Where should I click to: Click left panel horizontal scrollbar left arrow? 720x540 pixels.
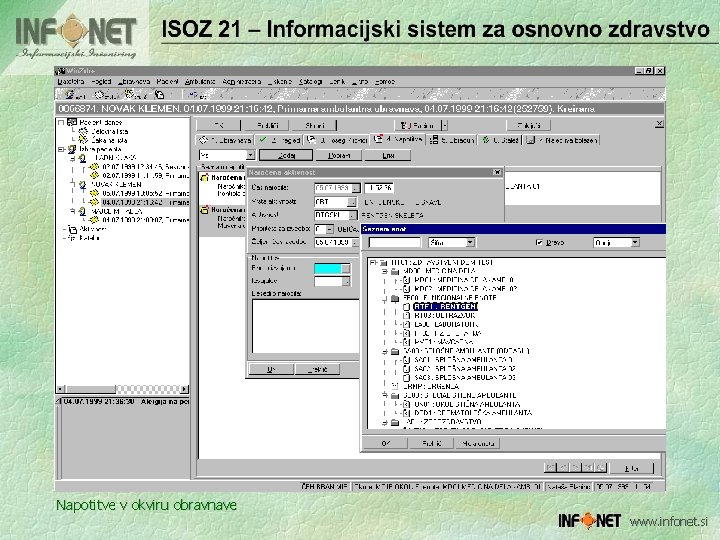[61, 389]
